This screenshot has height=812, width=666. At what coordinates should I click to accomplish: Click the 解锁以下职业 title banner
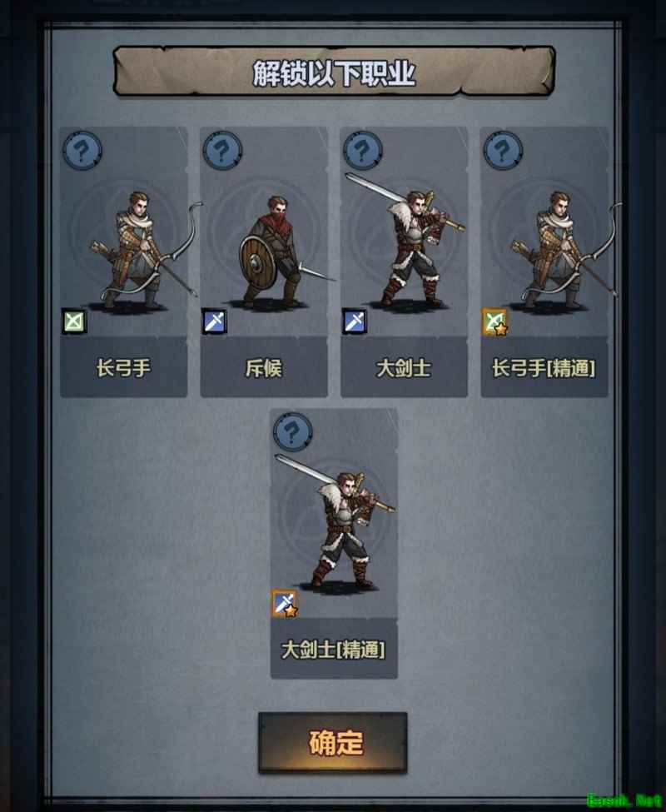tap(334, 72)
